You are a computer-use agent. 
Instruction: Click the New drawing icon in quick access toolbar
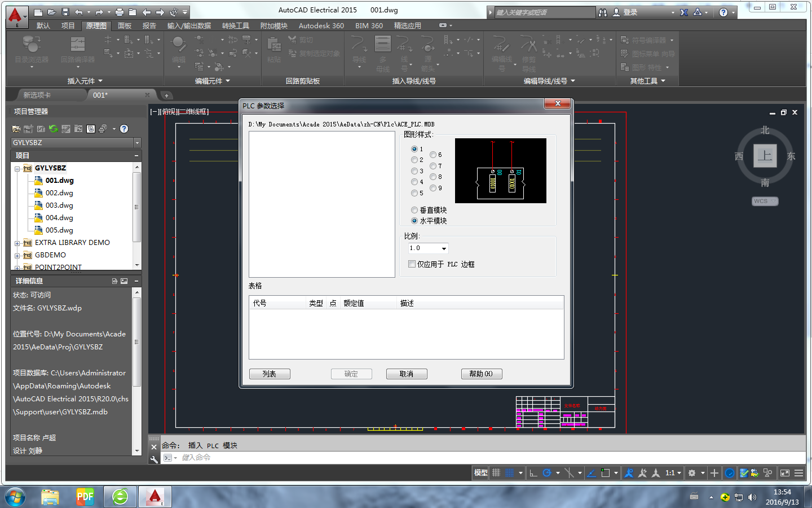coord(38,12)
